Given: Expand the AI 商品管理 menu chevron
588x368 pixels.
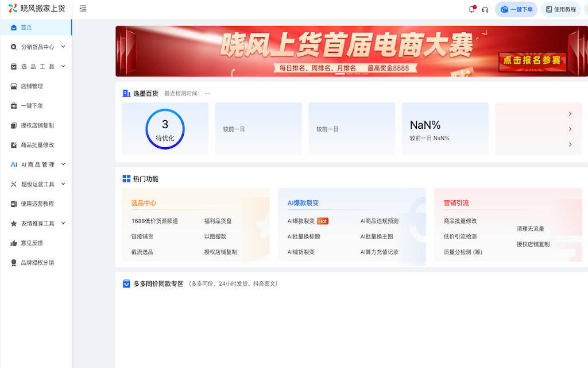Looking at the screenshot, I should pyautogui.click(x=63, y=164).
